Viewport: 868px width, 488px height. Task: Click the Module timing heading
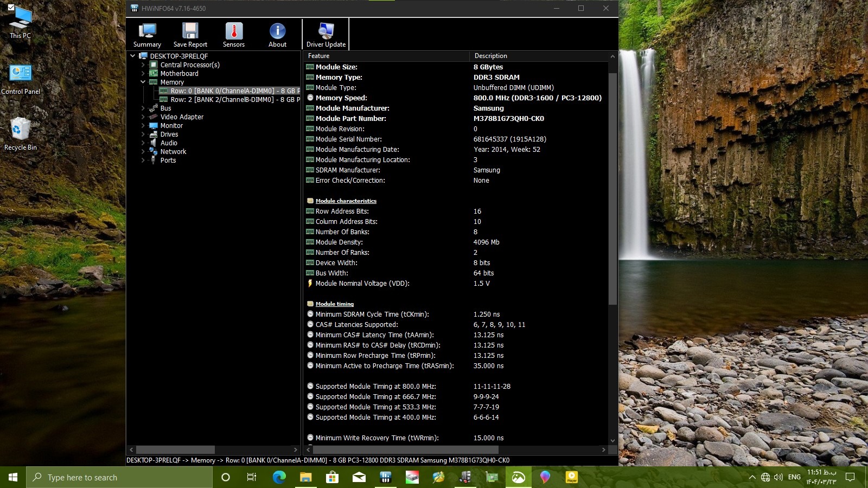tap(335, 304)
